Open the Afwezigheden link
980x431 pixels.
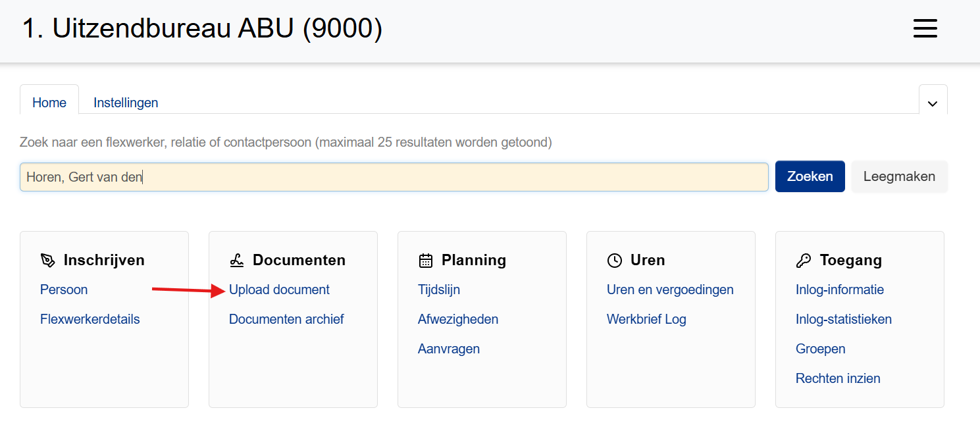(x=458, y=319)
